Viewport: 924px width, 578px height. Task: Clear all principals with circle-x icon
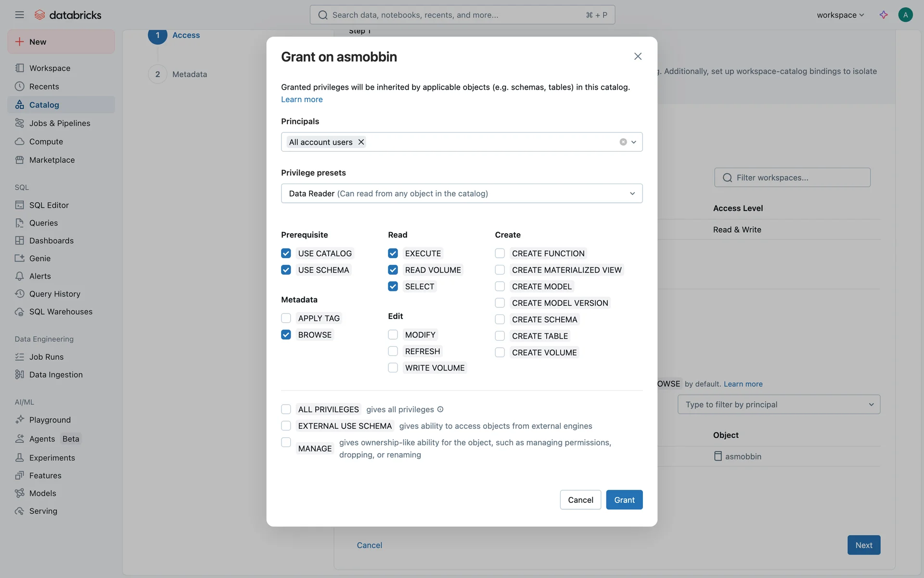[623, 142]
